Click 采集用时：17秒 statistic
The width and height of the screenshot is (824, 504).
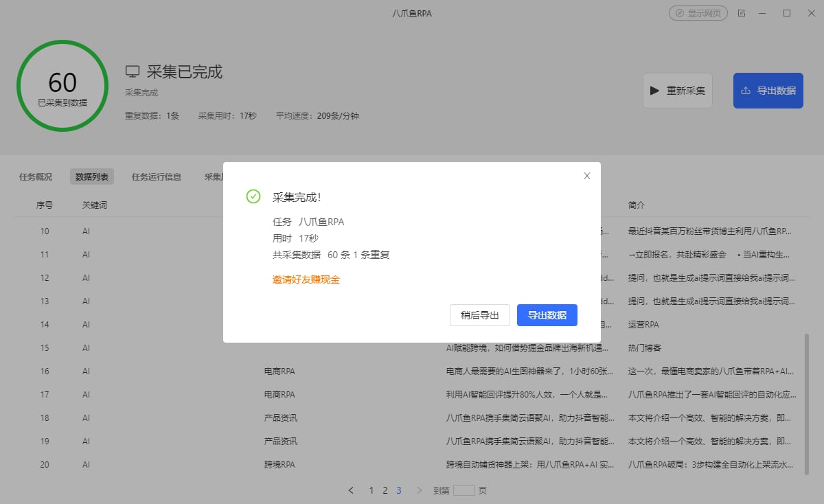227,116
